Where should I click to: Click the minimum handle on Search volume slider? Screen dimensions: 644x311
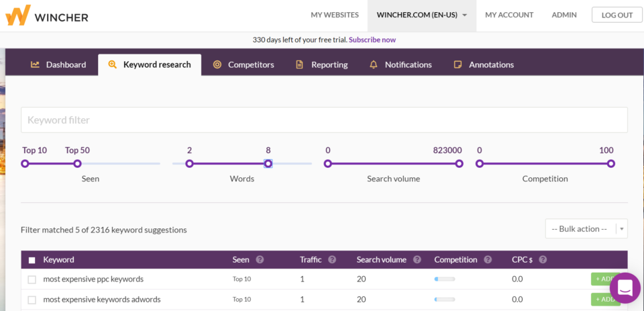click(327, 164)
